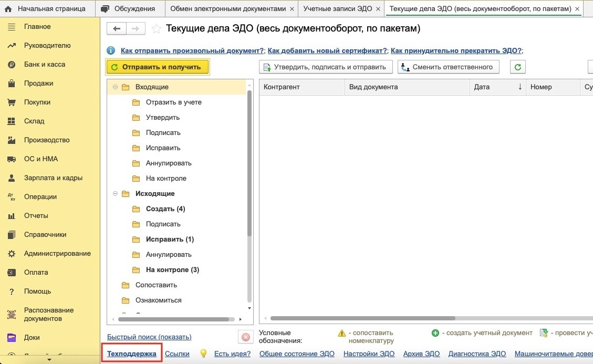Open Распознавание документов section
The width and height of the screenshot is (593, 364).
pyautogui.click(x=49, y=315)
